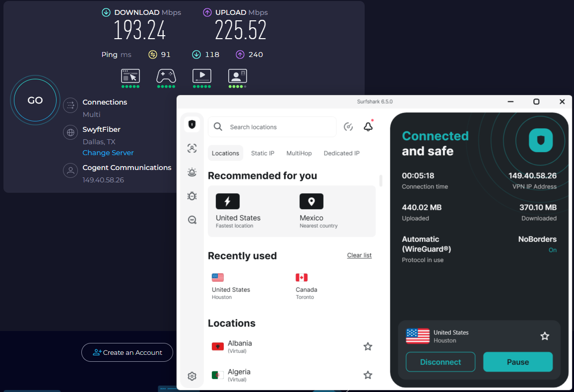Image resolution: width=574 pixels, height=392 pixels.
Task: Open the Surfshark Search sidebar icon
Action: (192, 220)
